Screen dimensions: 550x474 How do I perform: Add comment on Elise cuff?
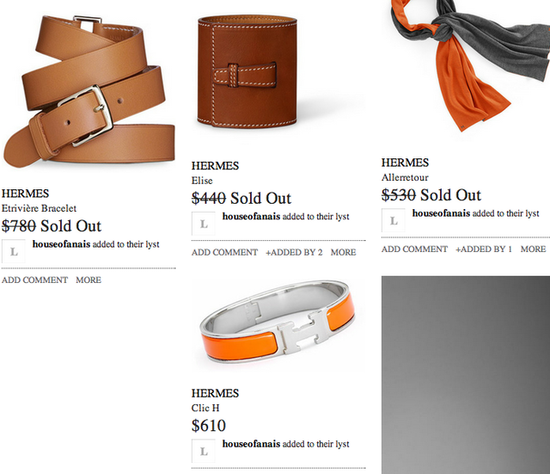pos(225,252)
